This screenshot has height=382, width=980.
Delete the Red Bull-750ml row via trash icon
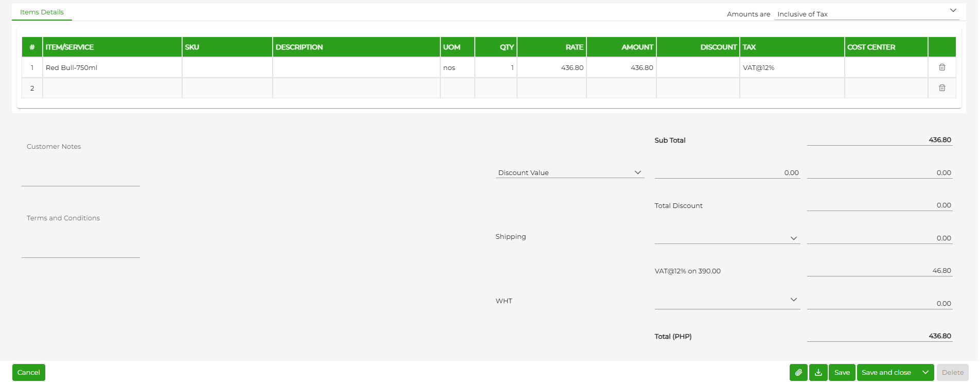tap(942, 67)
